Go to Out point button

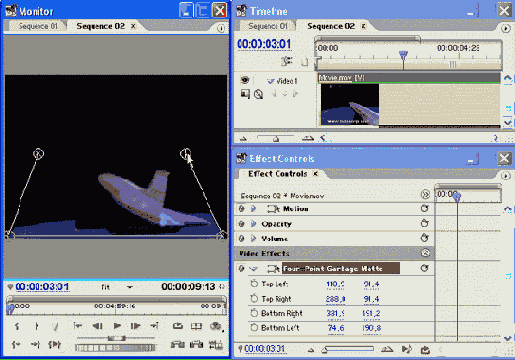point(35,344)
